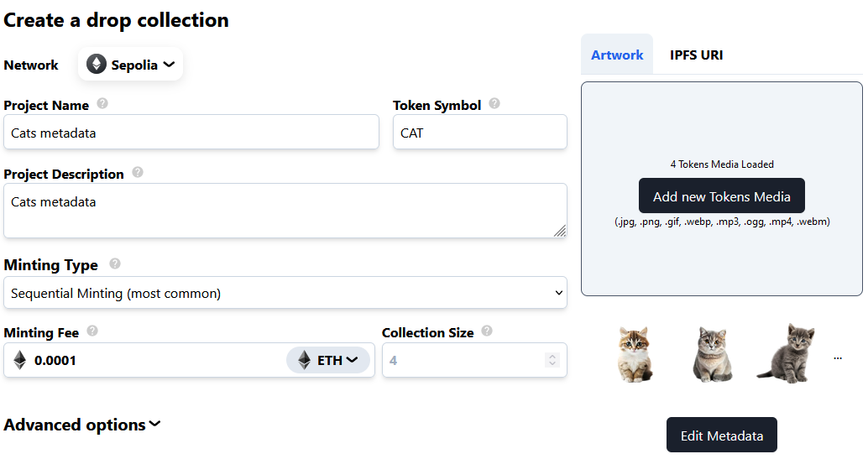
Task: Expand the Advanced options section
Action: tap(82, 425)
